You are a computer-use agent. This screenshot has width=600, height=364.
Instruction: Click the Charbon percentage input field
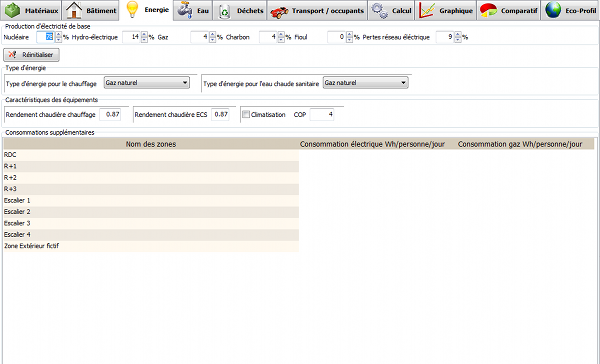[269, 37]
